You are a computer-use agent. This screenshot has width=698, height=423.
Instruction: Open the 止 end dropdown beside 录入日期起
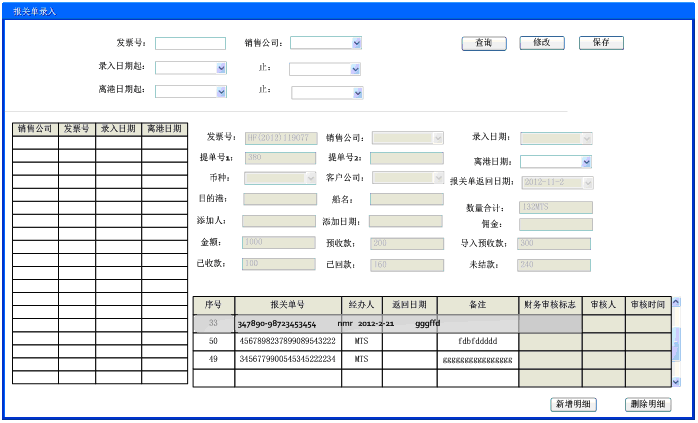pyautogui.click(x=355, y=69)
